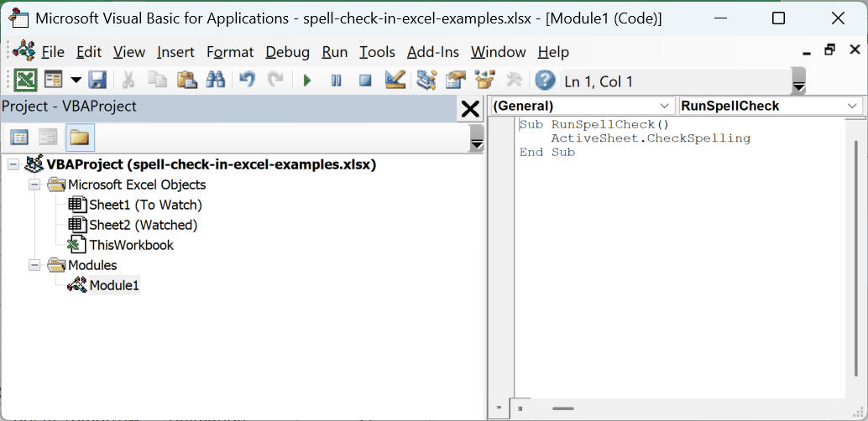Select VBAProject (spell-check-in-excel-examples.xlsx) node
868x421 pixels.
(212, 165)
